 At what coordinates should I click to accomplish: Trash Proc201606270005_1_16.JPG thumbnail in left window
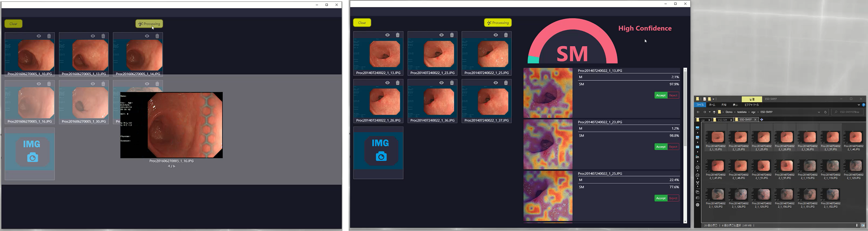point(49,84)
